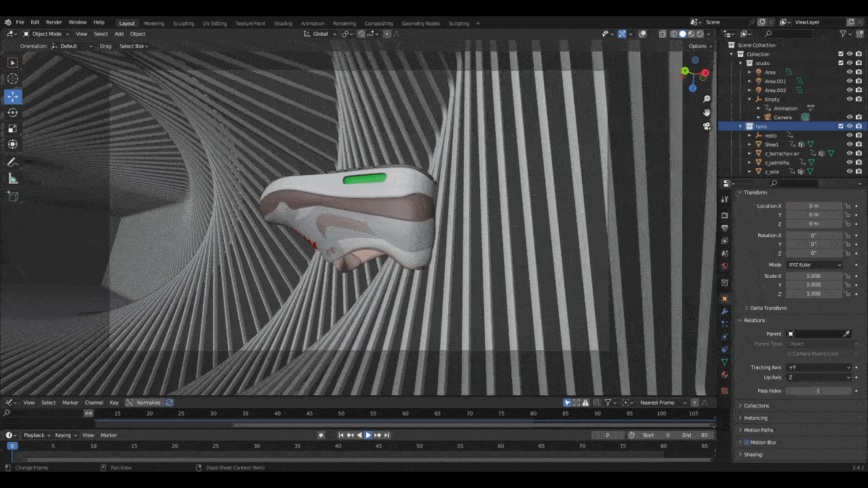
Task: Open the viewport Options button
Action: click(x=700, y=46)
